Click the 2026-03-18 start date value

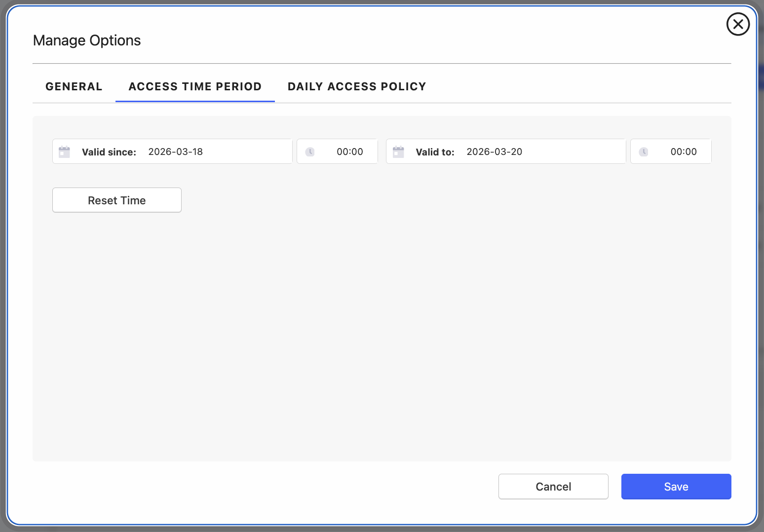click(176, 152)
